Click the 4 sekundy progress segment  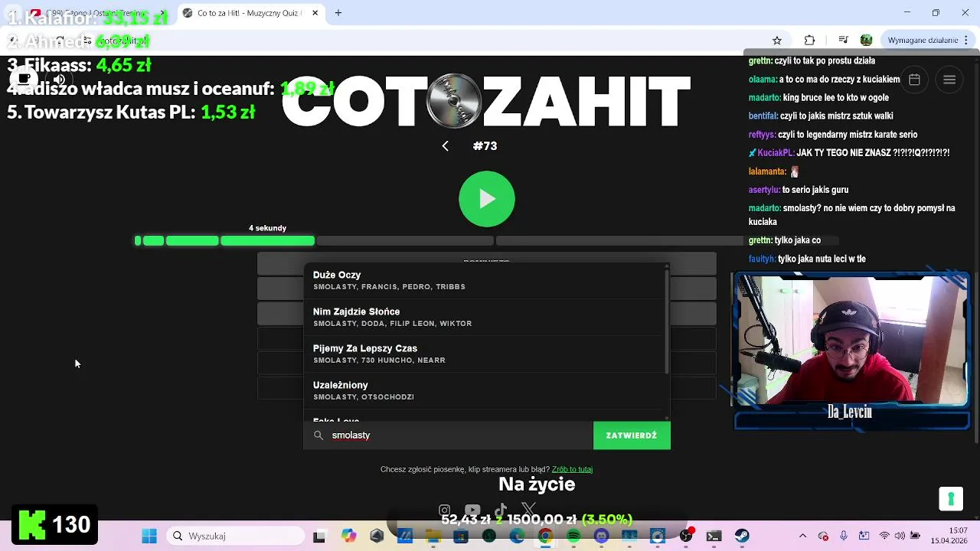pyautogui.click(x=267, y=240)
